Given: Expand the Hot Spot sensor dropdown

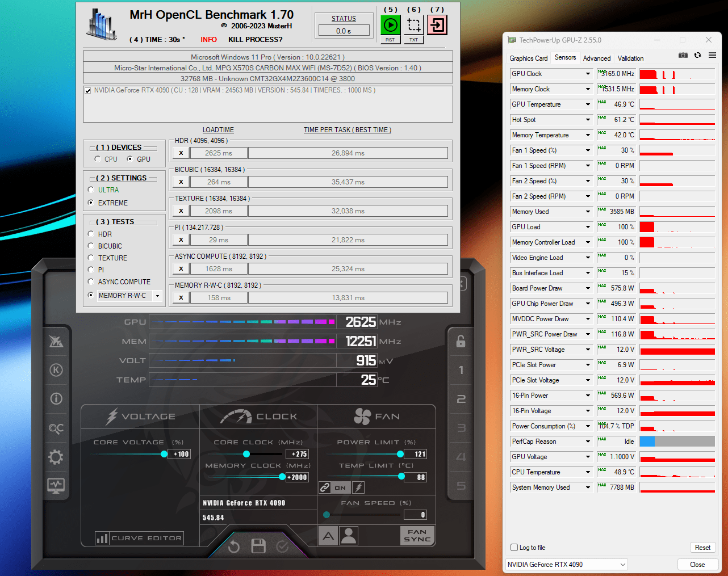Looking at the screenshot, I should click(588, 120).
